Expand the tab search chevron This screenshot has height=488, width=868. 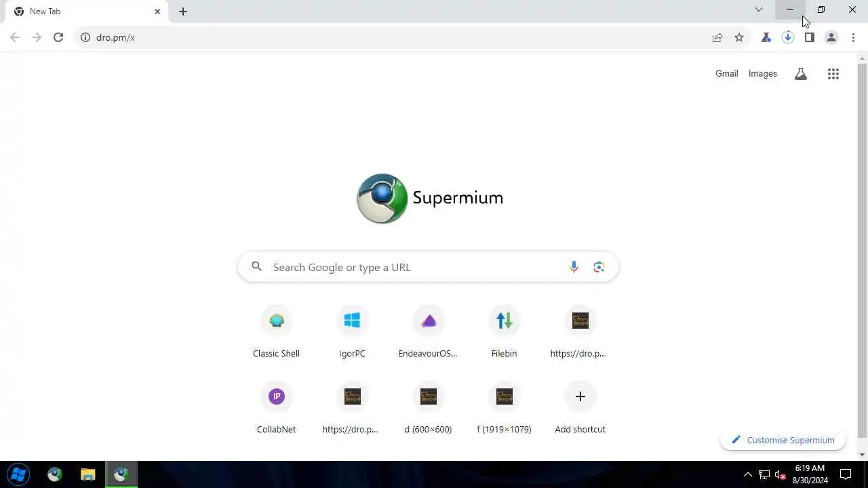(759, 9)
